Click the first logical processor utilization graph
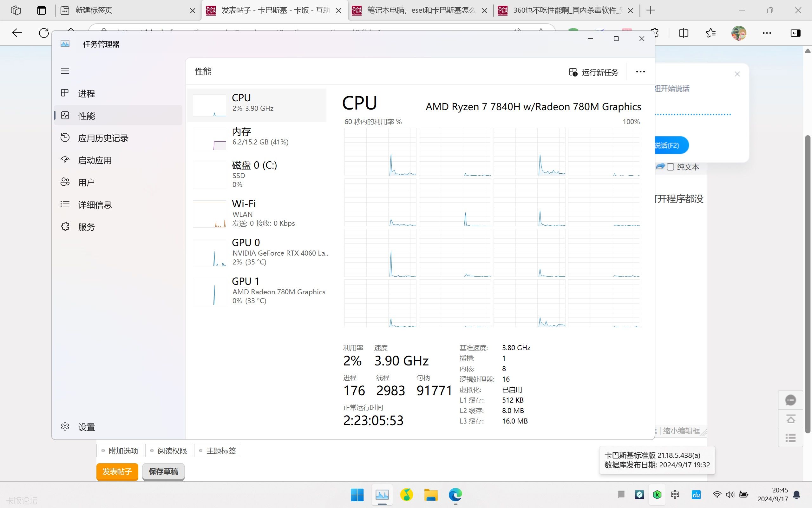The width and height of the screenshot is (812, 508). (x=380, y=151)
